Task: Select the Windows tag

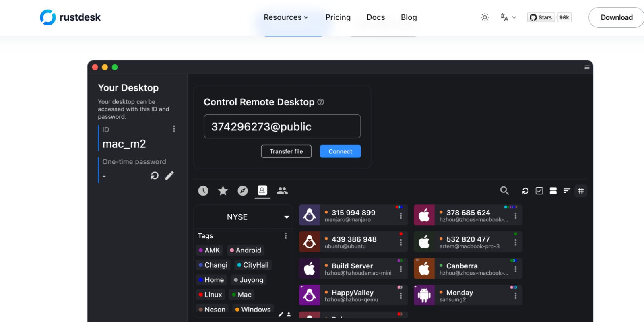Action: (x=253, y=309)
